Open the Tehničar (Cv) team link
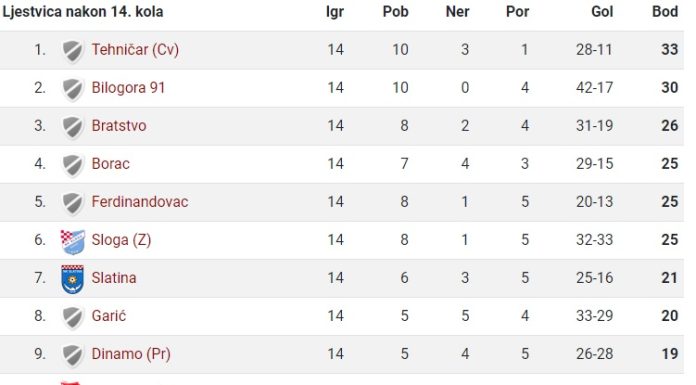Image resolution: width=696 pixels, height=385 pixels. point(135,49)
